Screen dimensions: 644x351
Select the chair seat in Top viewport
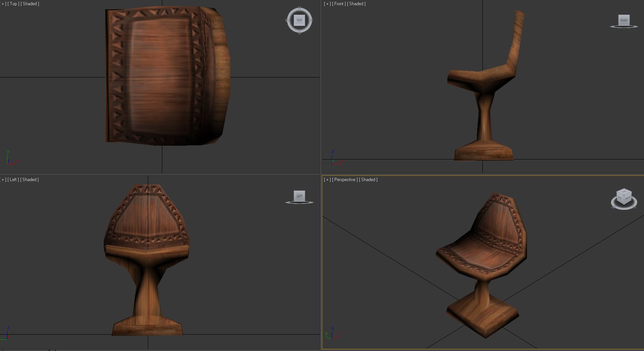tap(160, 76)
